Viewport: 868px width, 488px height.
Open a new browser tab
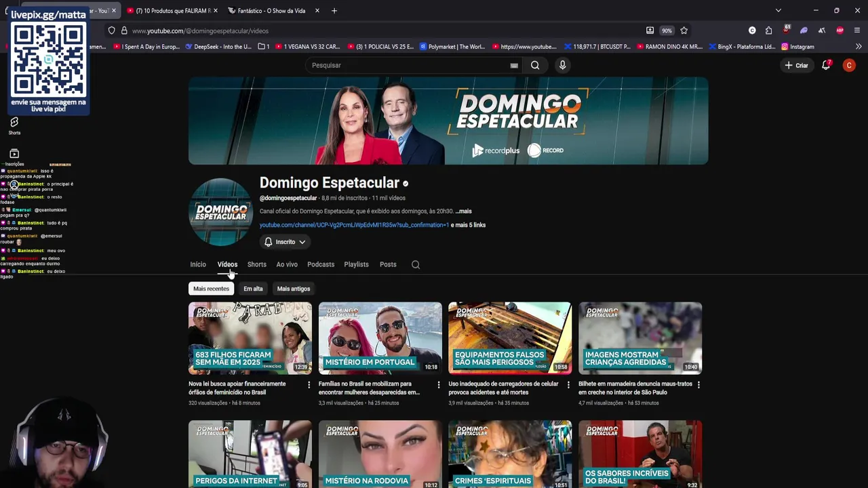(334, 11)
